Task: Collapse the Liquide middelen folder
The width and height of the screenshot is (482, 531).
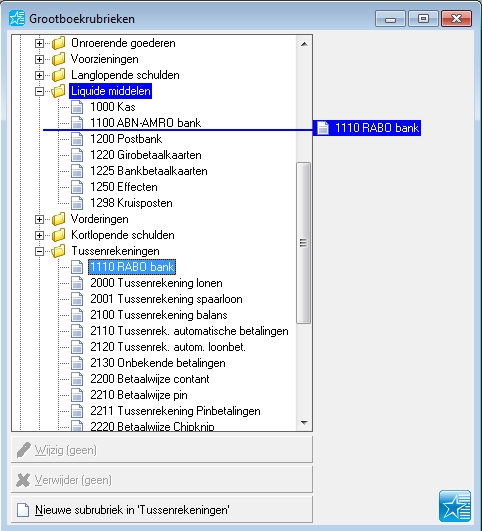Action: (x=39, y=91)
